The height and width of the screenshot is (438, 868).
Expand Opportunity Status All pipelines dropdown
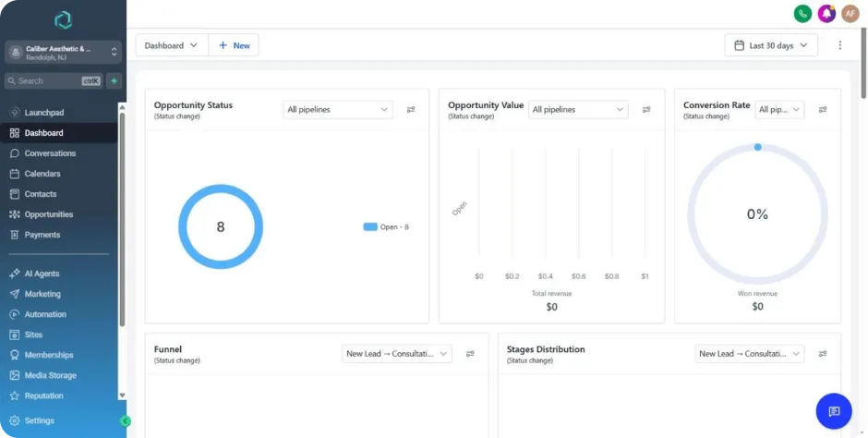[x=338, y=110]
